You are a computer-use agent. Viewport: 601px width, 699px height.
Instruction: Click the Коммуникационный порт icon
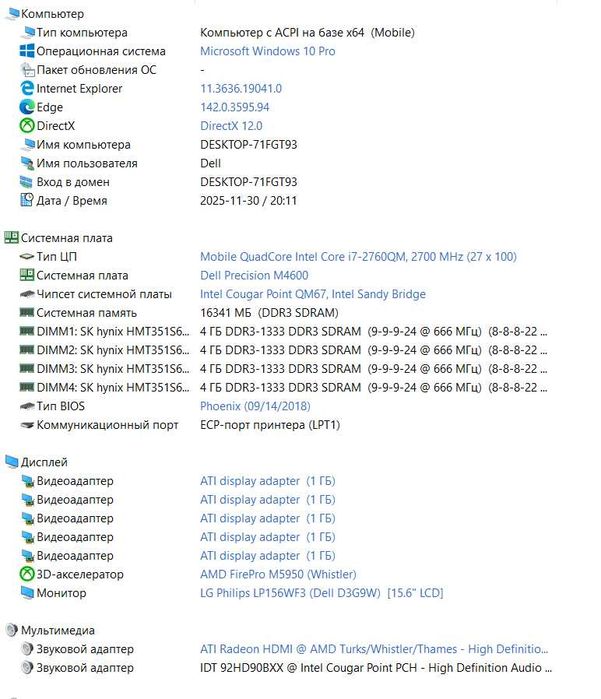tap(27, 425)
